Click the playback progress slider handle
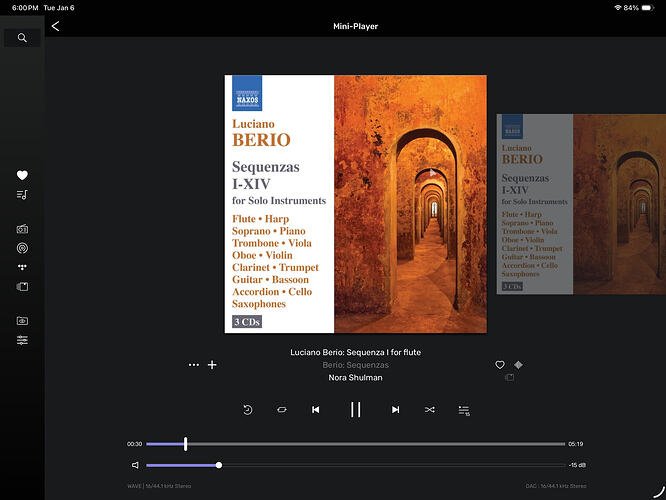 click(186, 444)
